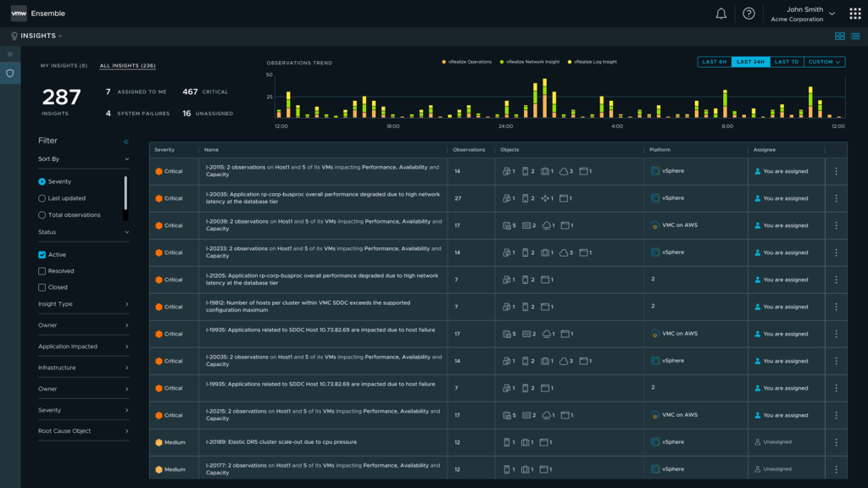Switch to list view layout
The height and width of the screenshot is (488, 868).
[855, 36]
